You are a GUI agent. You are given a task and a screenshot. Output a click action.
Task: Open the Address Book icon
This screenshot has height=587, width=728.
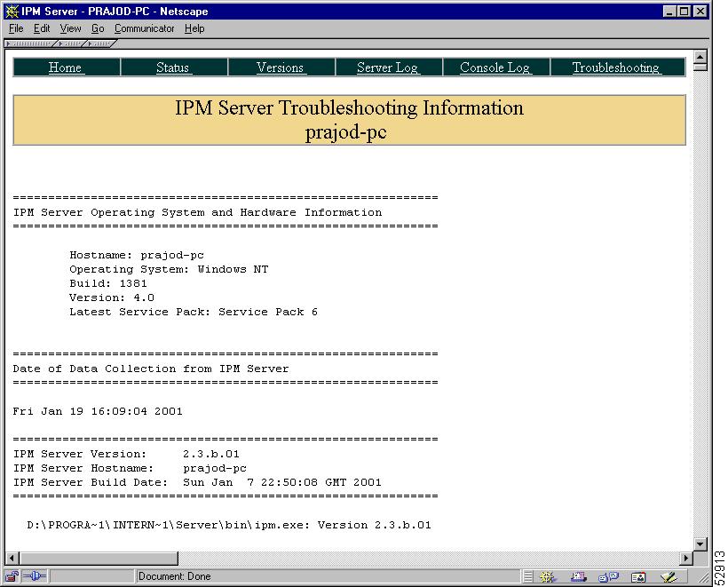[x=638, y=576]
